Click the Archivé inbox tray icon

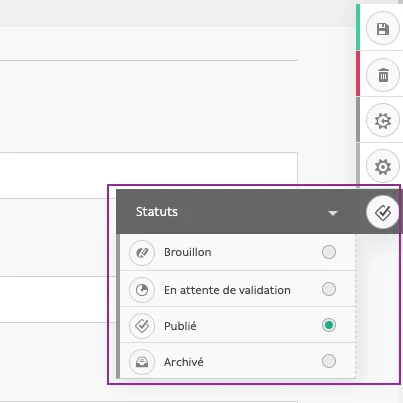[x=142, y=362]
